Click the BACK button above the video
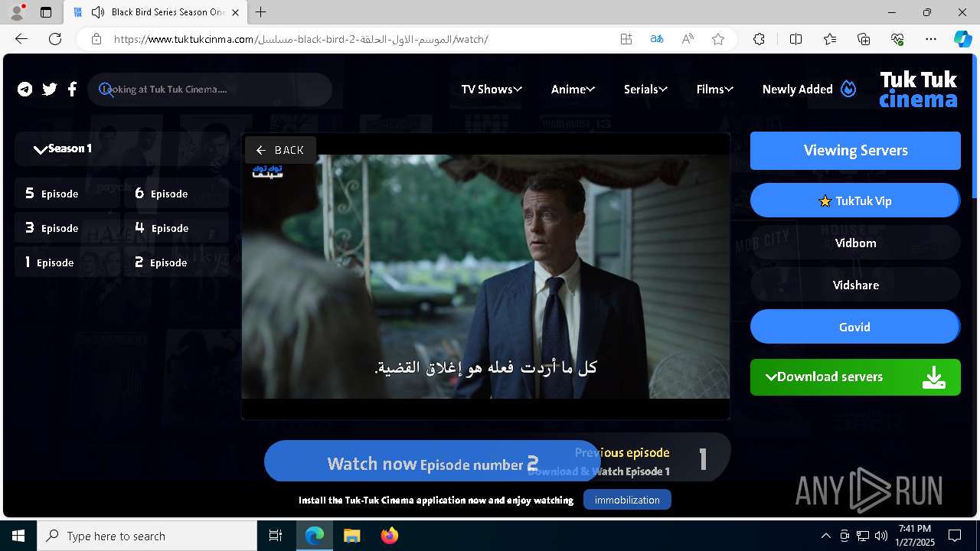This screenshot has height=551, width=980. pos(280,150)
